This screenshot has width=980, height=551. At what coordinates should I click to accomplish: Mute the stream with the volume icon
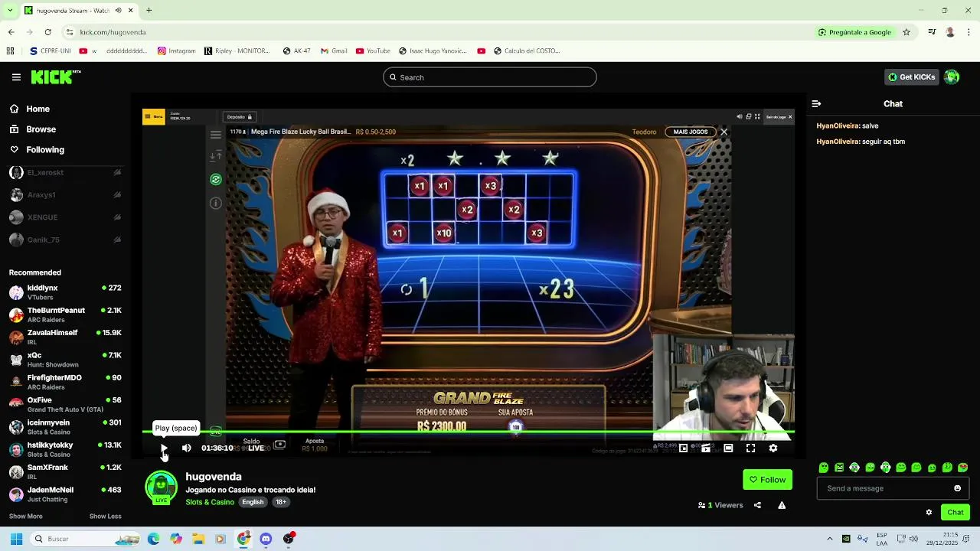point(186,448)
